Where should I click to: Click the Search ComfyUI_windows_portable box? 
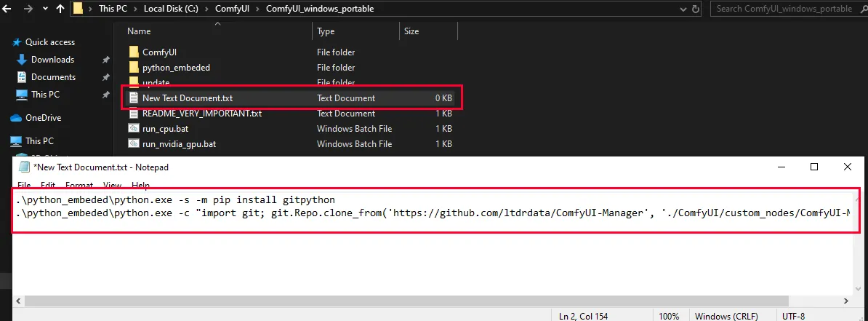click(x=787, y=9)
